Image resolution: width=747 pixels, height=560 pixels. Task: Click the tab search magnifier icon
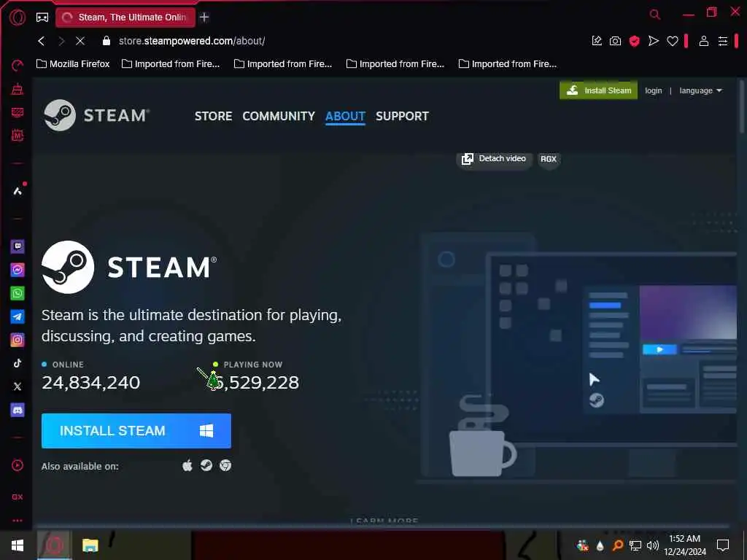tap(655, 15)
